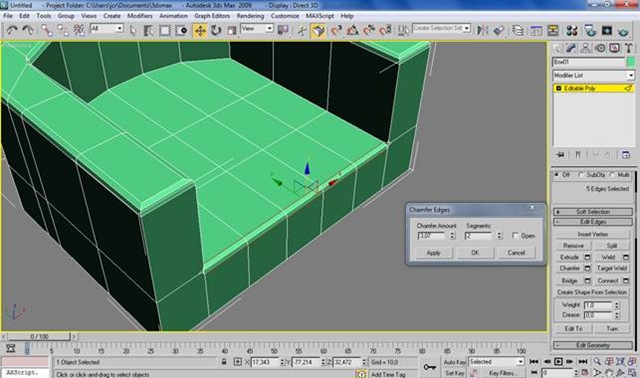Viewport: 640px width, 378px height.
Task: Click Apply in Chamfer Edges dialog
Action: [433, 253]
